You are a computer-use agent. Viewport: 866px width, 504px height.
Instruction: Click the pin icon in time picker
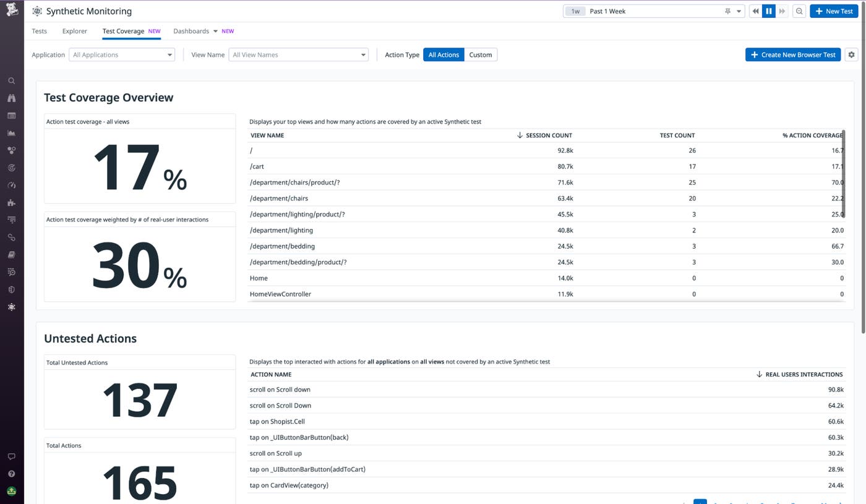(727, 11)
